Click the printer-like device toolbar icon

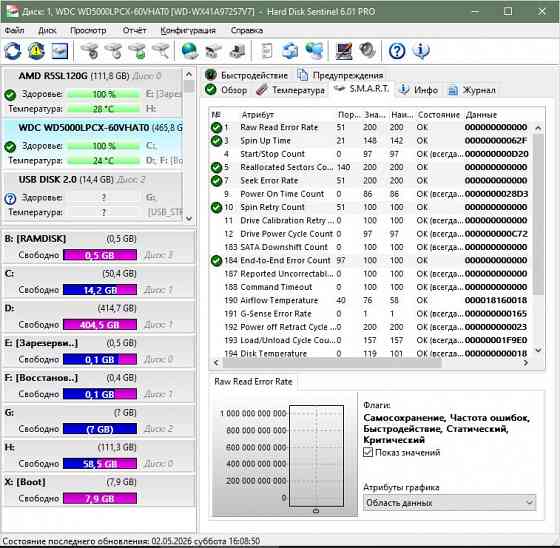[237, 51]
